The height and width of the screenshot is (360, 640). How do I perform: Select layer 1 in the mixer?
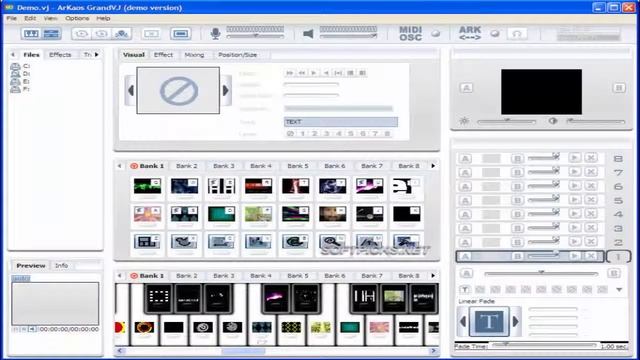click(x=618, y=257)
